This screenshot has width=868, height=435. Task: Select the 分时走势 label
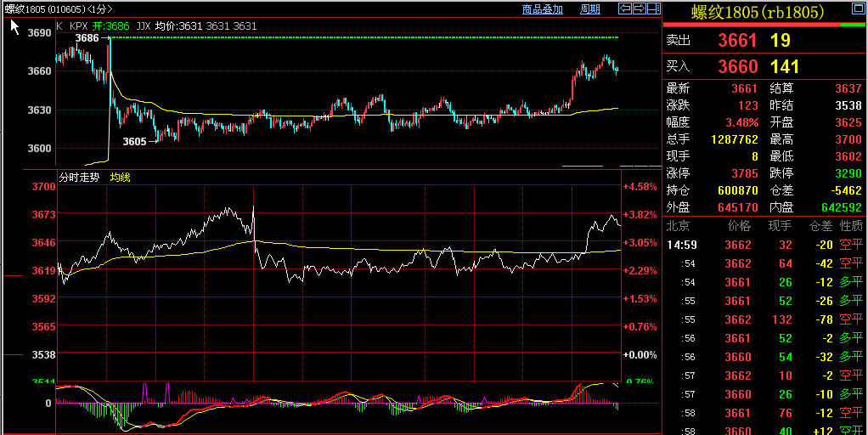78,178
